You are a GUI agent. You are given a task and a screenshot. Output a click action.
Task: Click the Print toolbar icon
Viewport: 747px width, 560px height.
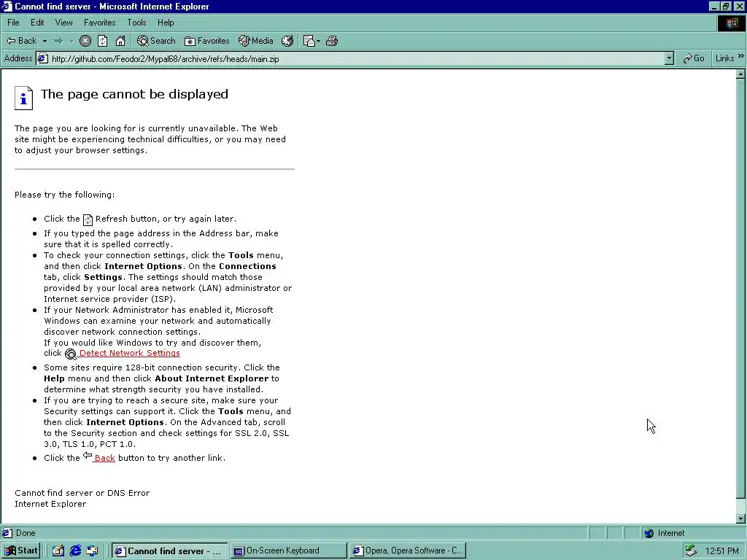[x=332, y=41]
